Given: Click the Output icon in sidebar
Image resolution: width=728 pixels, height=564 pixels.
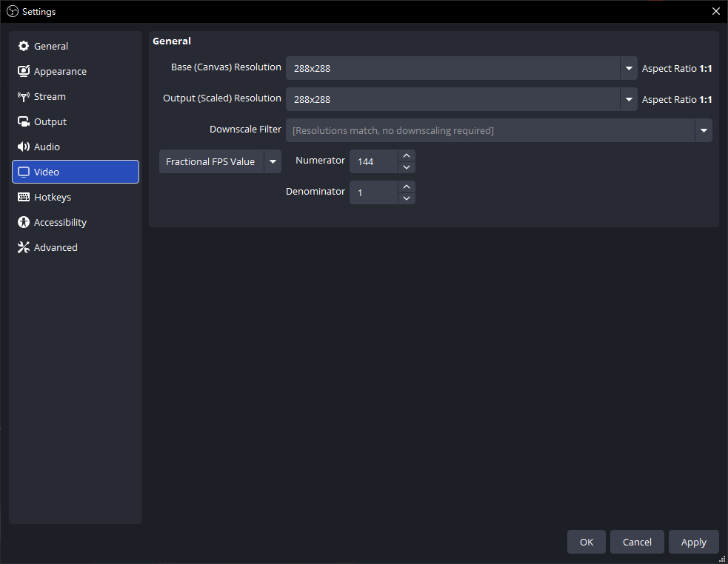Looking at the screenshot, I should point(23,121).
